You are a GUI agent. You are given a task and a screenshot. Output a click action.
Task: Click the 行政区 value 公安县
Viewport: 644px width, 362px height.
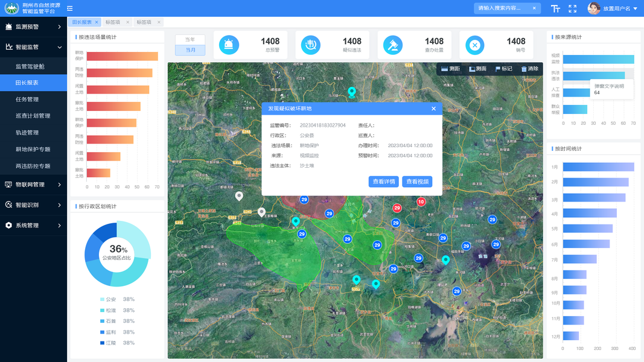(x=307, y=135)
